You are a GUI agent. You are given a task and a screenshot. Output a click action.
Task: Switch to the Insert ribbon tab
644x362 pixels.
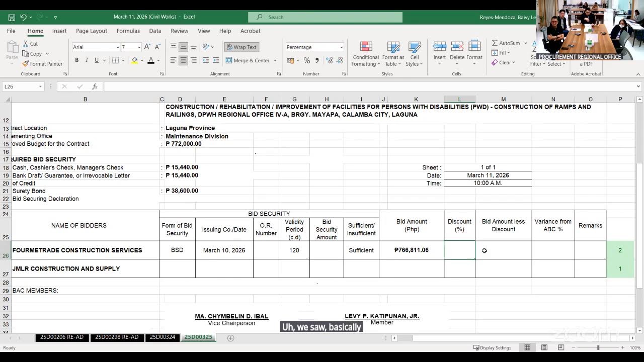coord(59,31)
